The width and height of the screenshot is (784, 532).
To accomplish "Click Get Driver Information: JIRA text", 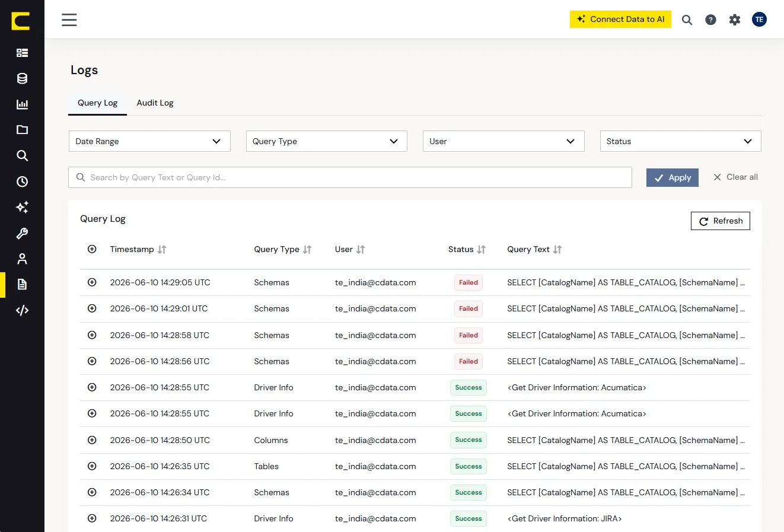I will pyautogui.click(x=565, y=518).
